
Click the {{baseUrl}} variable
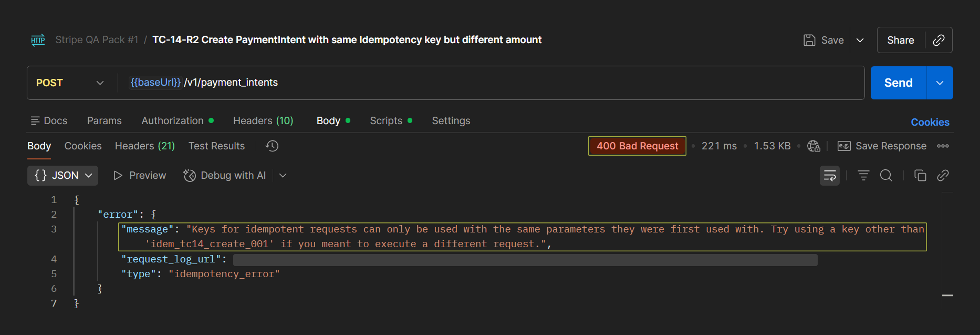pos(155,83)
